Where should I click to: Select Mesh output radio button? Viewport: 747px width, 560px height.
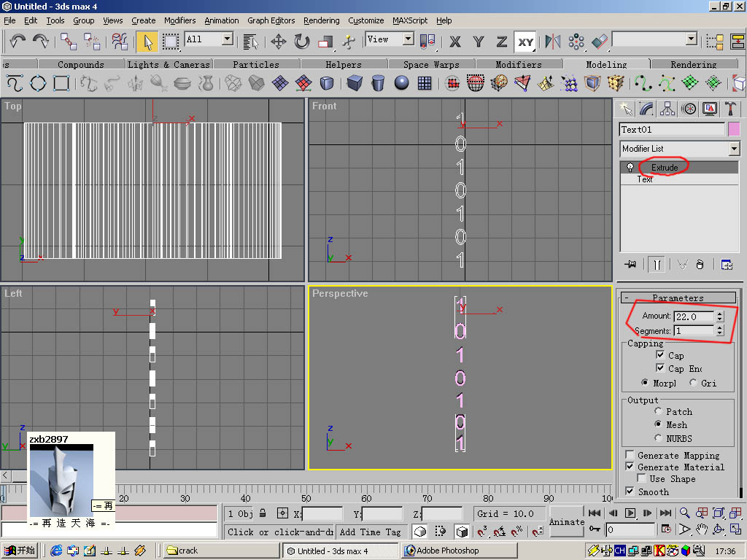click(659, 424)
